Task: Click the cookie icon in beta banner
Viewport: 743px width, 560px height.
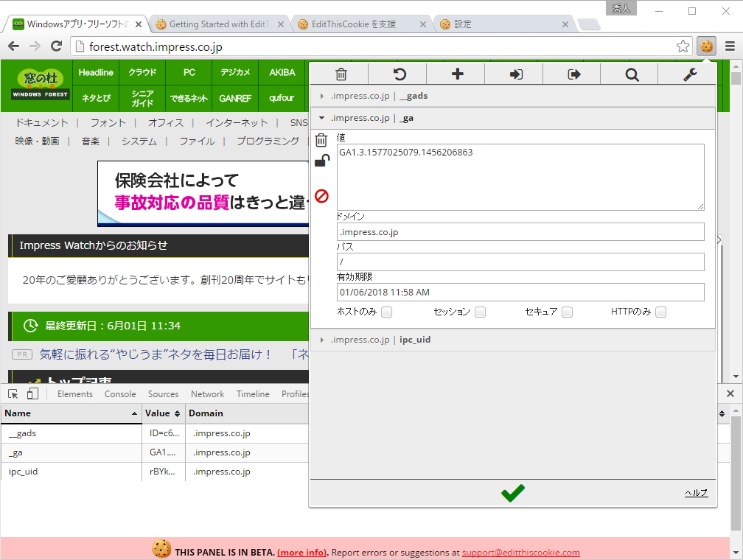Action: point(161,549)
